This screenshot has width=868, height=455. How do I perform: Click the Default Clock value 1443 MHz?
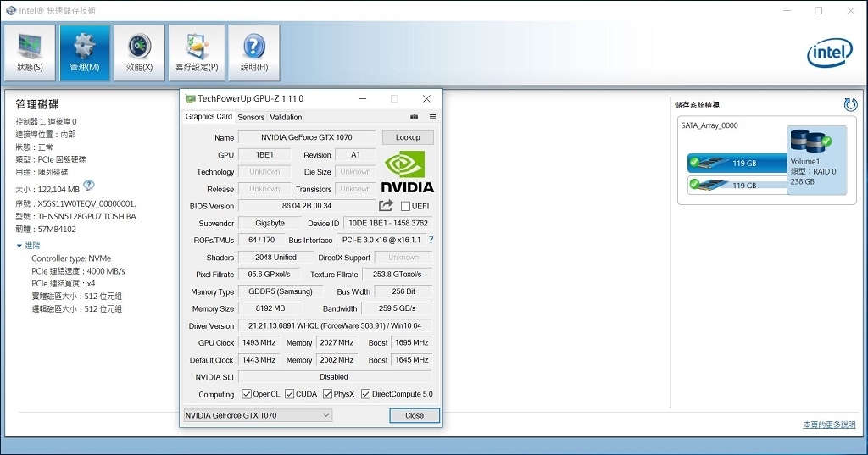pyautogui.click(x=259, y=360)
